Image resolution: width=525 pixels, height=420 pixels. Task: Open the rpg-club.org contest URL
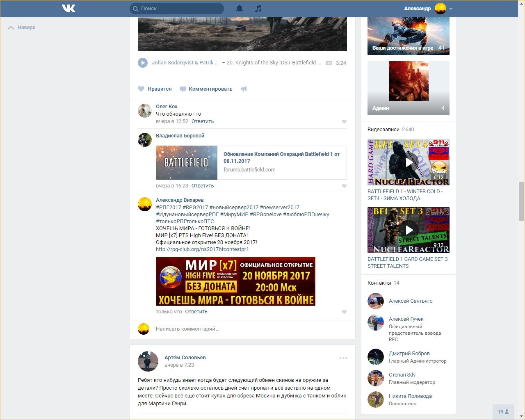202,249
